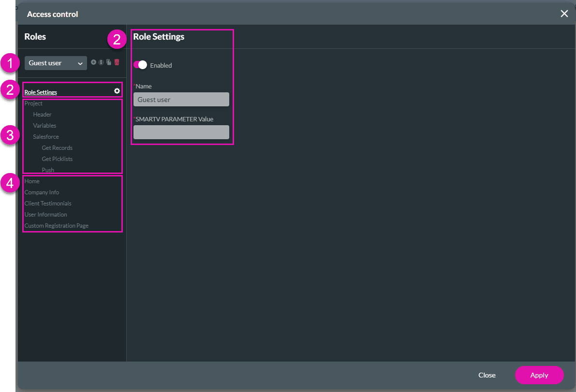576x392 pixels.
Task: Close the Access control dialog via Close button
Action: click(x=487, y=375)
